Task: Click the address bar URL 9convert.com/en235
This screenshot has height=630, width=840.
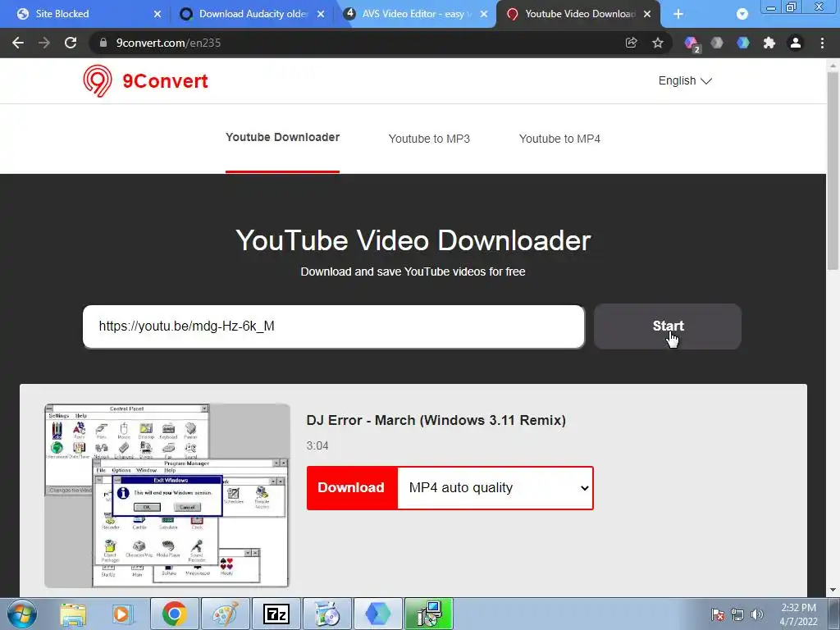Action: point(168,43)
